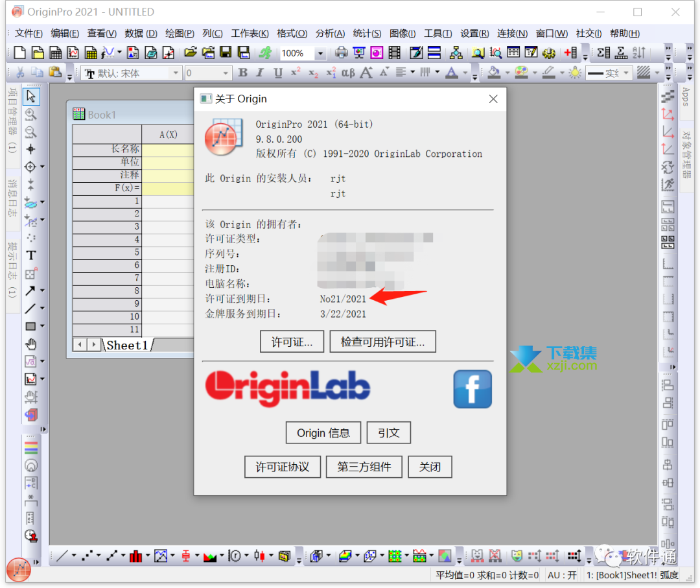Open the Facebook icon link
Image resolution: width=700 pixels, height=588 pixels.
click(472, 389)
